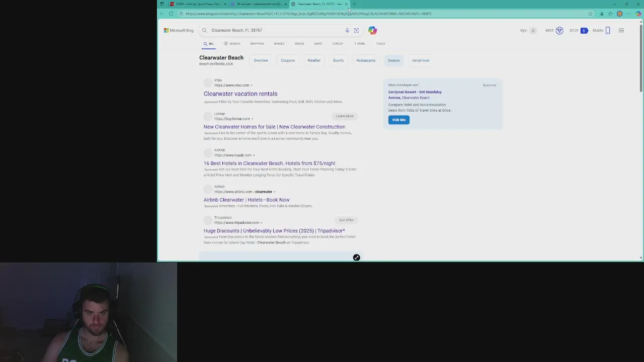This screenshot has height=362, width=644.
Task: Open Clearwater vacation rentals link
Action: 240,94
